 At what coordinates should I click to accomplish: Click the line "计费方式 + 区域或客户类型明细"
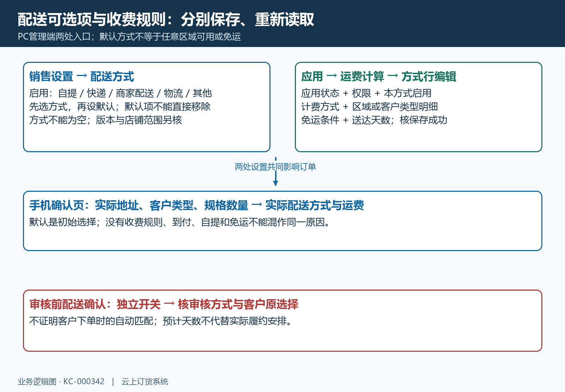pos(369,107)
